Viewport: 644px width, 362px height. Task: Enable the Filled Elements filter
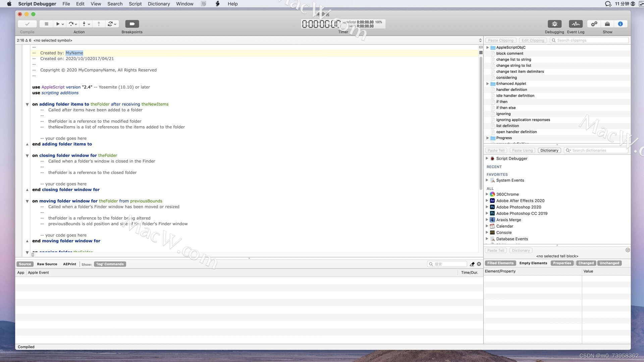coord(500,263)
